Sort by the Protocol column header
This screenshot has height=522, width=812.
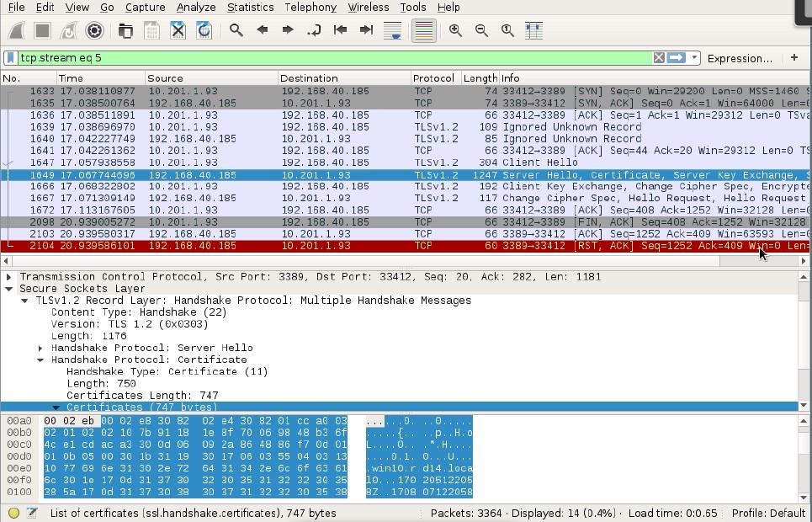click(437, 78)
